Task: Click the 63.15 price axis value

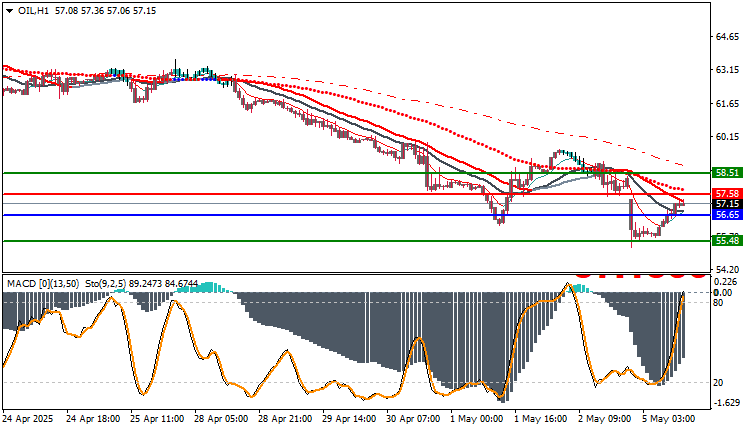Action: (727, 70)
